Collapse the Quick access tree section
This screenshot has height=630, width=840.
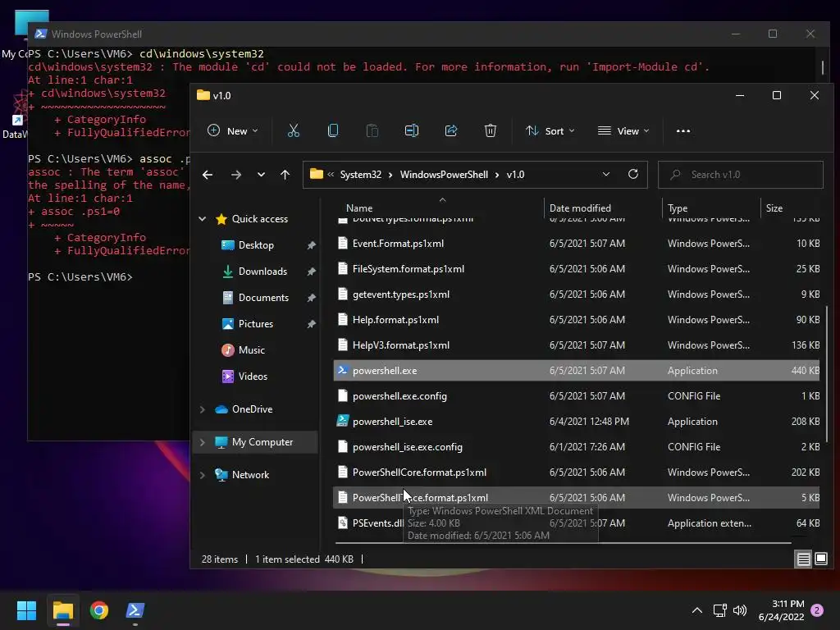203,218
